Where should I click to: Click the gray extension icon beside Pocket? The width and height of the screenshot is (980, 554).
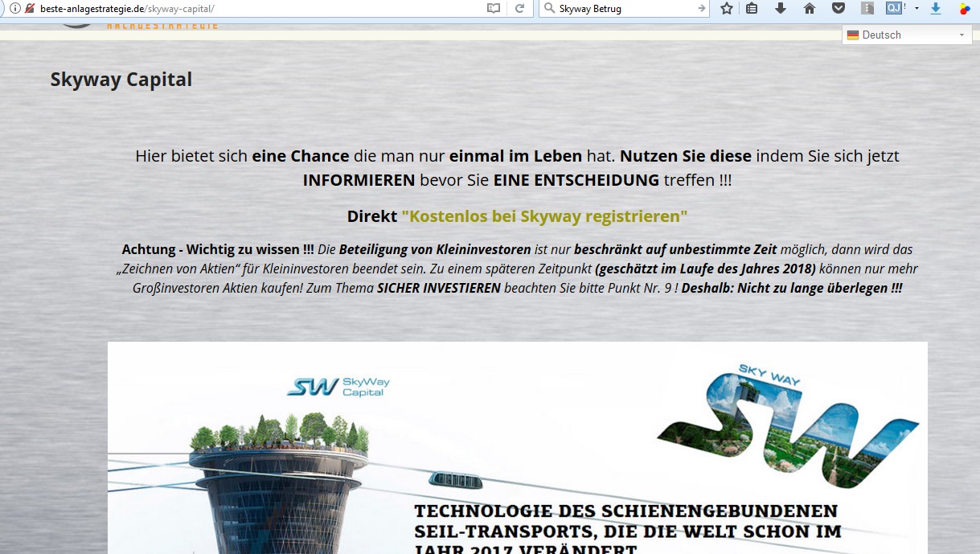click(x=867, y=8)
